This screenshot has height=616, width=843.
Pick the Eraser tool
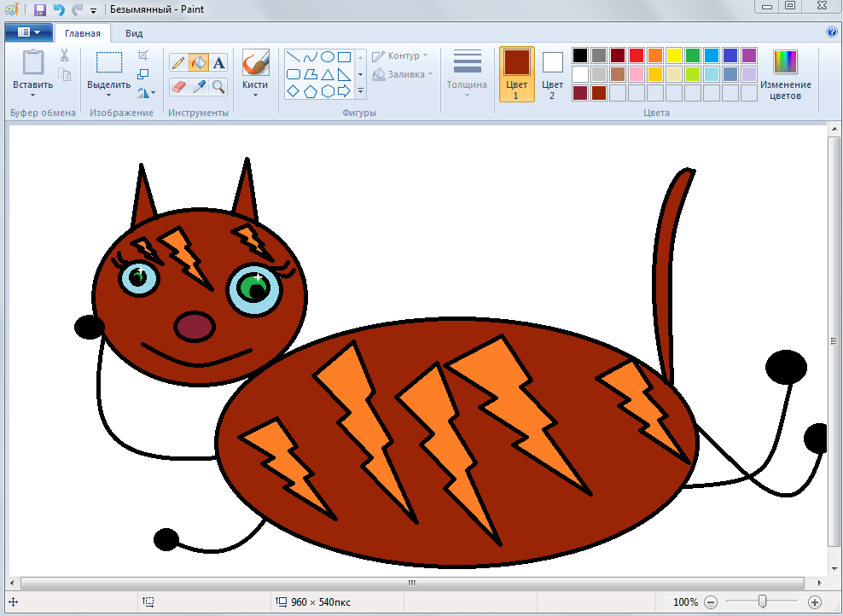click(x=178, y=86)
